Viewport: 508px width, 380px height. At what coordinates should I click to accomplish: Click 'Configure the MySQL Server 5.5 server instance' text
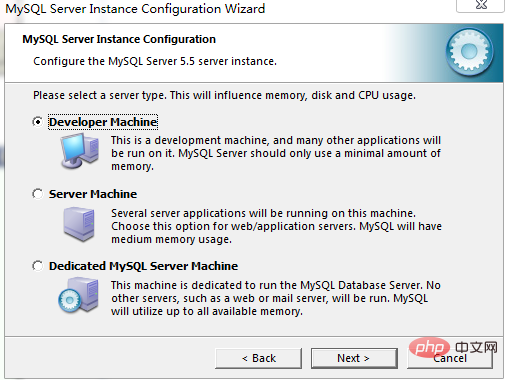pos(155,61)
